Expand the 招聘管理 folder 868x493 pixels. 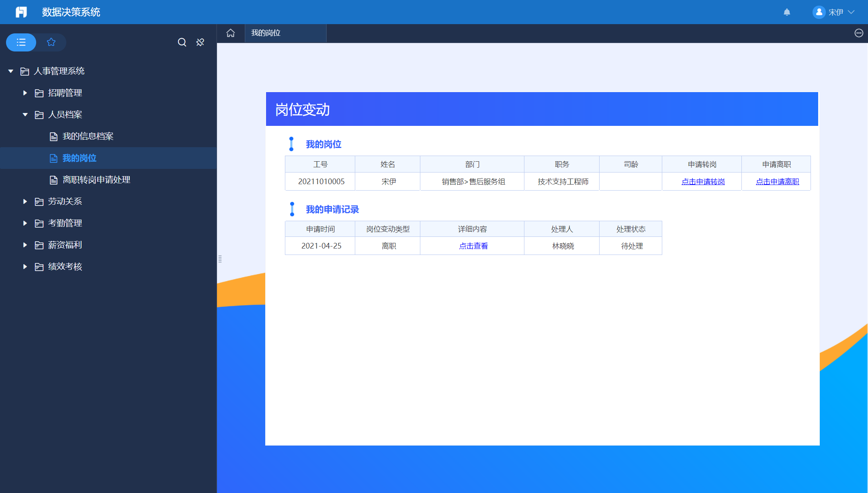pos(25,93)
